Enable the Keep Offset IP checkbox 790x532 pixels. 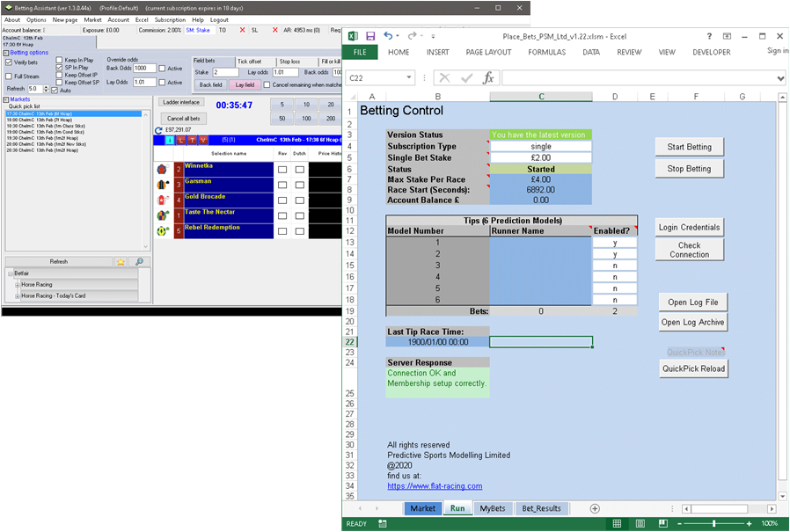[60, 75]
